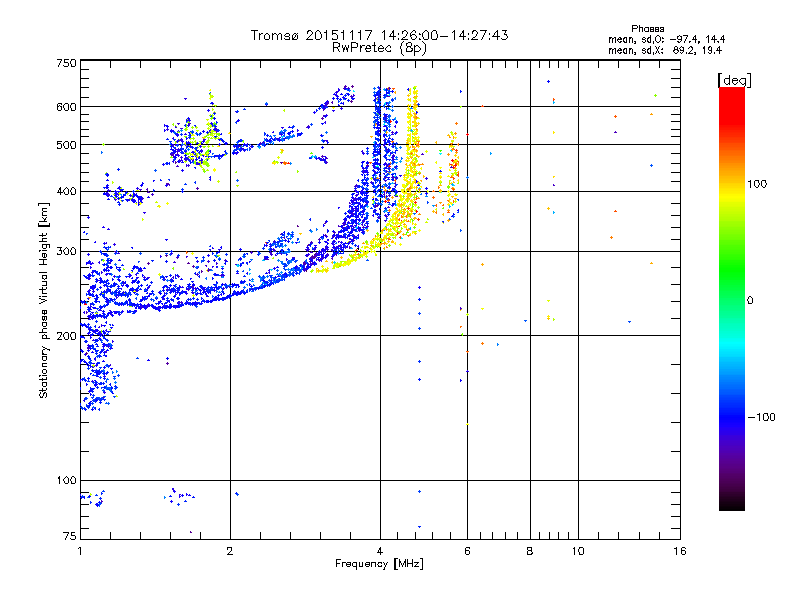Click the x-axis tick label '10'
Viewport: 800px width, 600px height.
pyautogui.click(x=578, y=551)
